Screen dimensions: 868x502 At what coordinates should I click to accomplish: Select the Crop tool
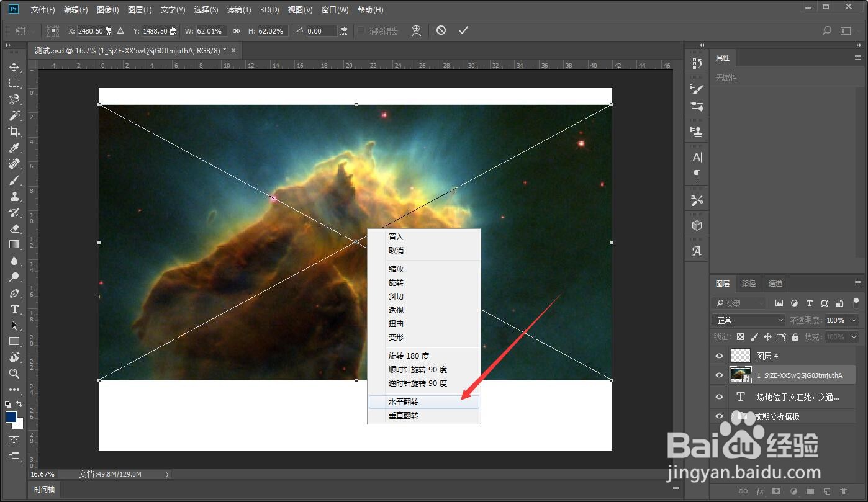(14, 132)
